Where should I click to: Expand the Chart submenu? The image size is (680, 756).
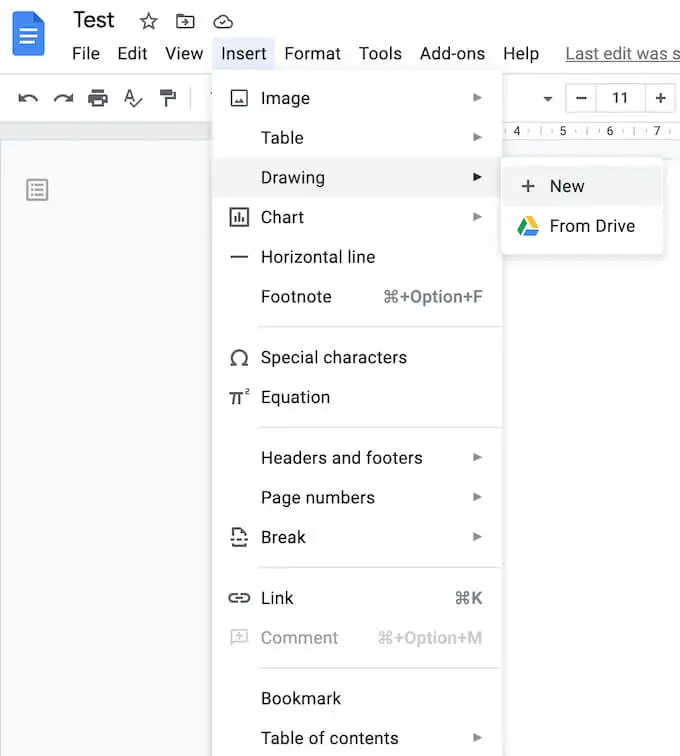tap(357, 217)
